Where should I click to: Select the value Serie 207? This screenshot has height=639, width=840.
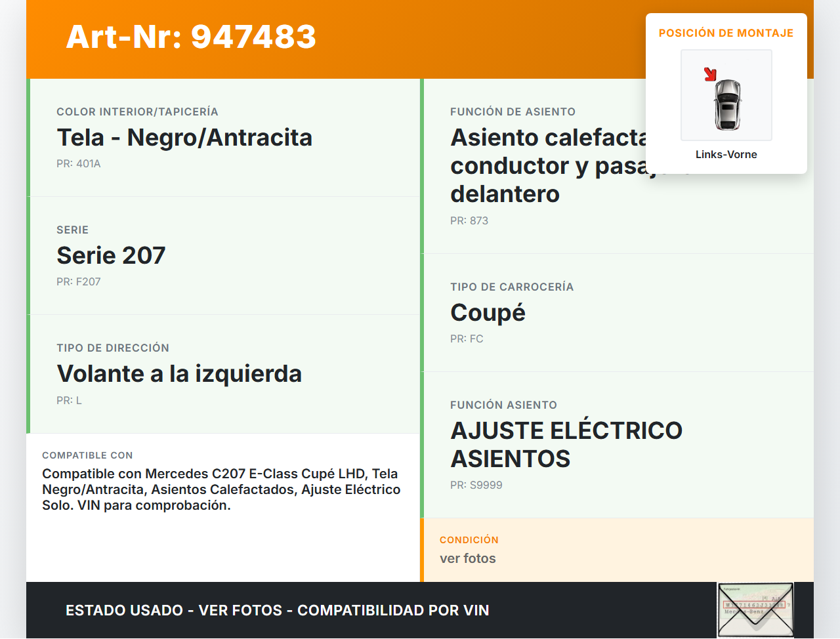pos(111,255)
